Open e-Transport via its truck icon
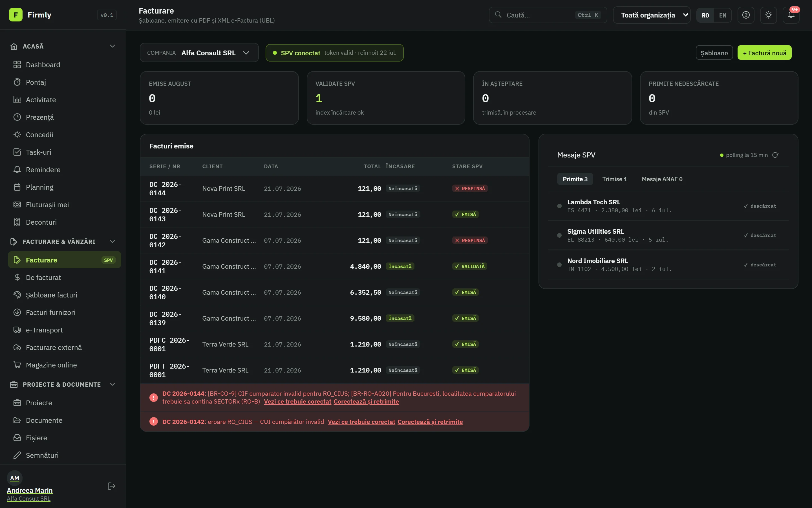812x508 pixels. coord(17,330)
